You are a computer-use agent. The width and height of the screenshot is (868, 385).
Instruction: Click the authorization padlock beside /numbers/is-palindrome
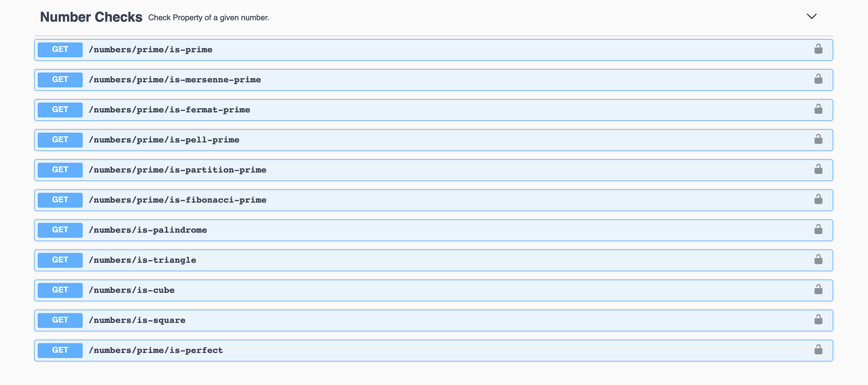pyautogui.click(x=819, y=230)
